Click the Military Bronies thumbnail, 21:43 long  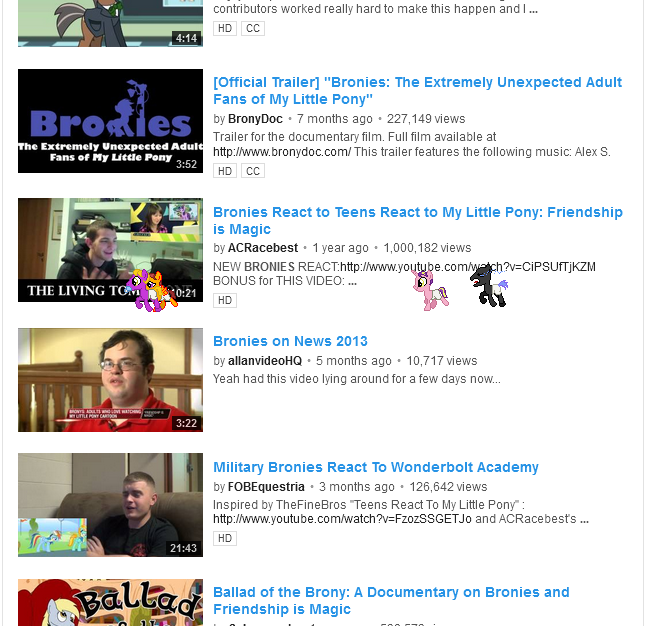click(x=110, y=505)
